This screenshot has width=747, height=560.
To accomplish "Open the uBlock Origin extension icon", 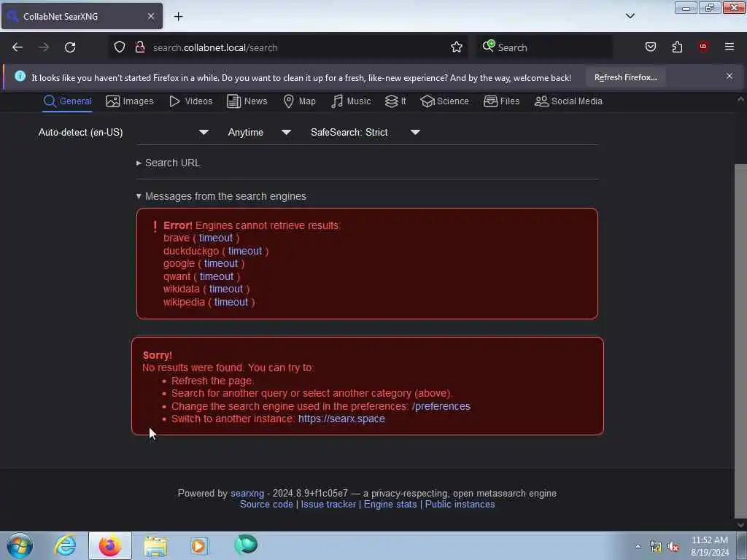I will [x=703, y=47].
